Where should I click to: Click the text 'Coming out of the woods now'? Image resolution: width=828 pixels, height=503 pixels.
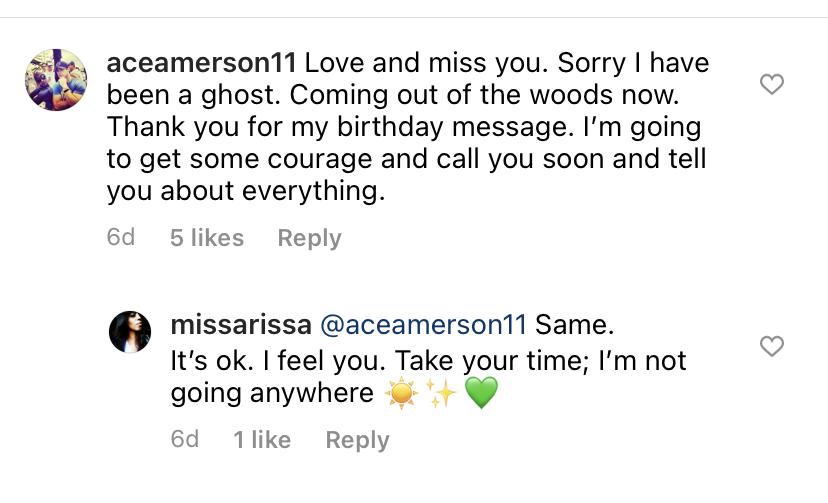coord(484,95)
